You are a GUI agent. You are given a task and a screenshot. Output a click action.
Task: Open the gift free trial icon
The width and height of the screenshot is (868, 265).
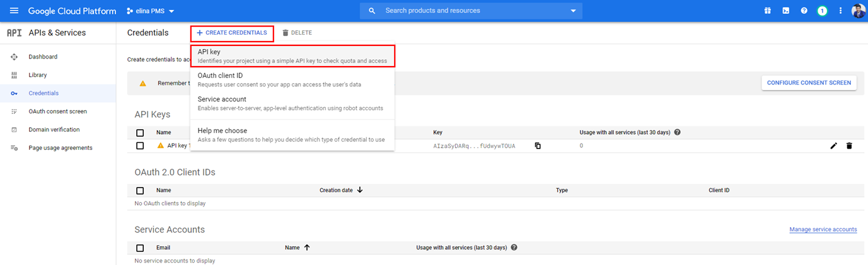click(x=768, y=11)
